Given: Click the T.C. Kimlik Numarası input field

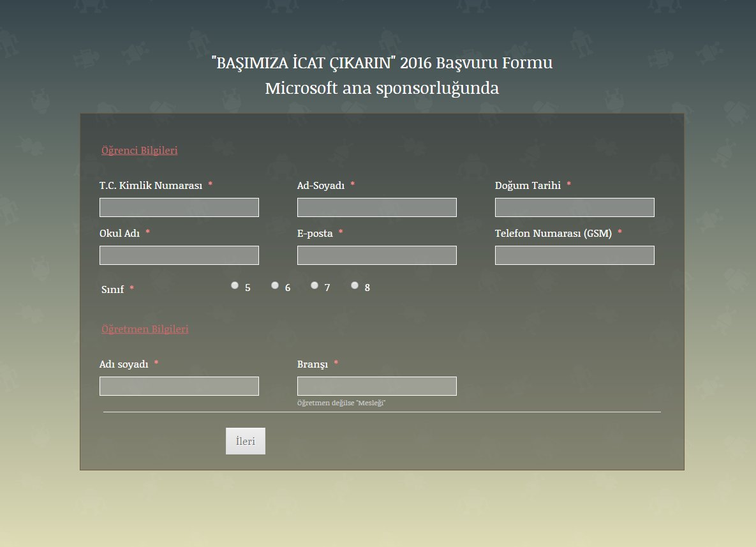Looking at the screenshot, I should pyautogui.click(x=179, y=207).
